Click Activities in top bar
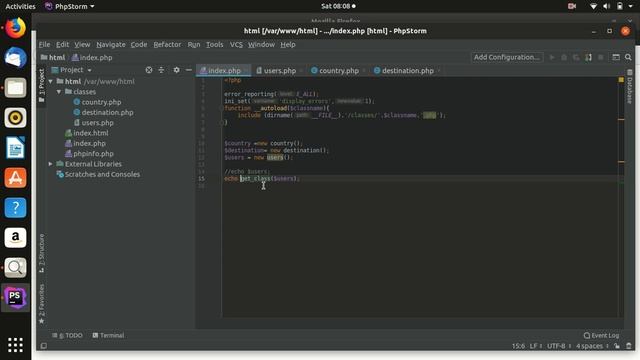640x360 pixels. pyautogui.click(x=20, y=6)
